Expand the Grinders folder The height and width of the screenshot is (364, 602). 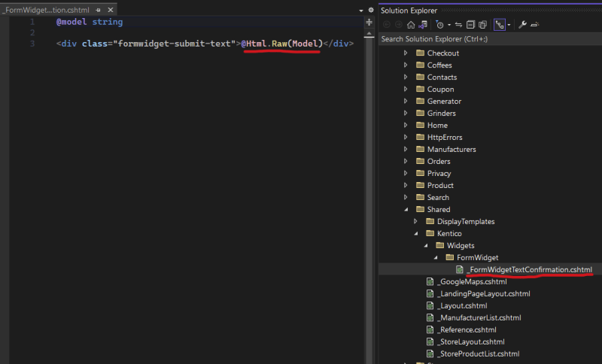[406, 113]
